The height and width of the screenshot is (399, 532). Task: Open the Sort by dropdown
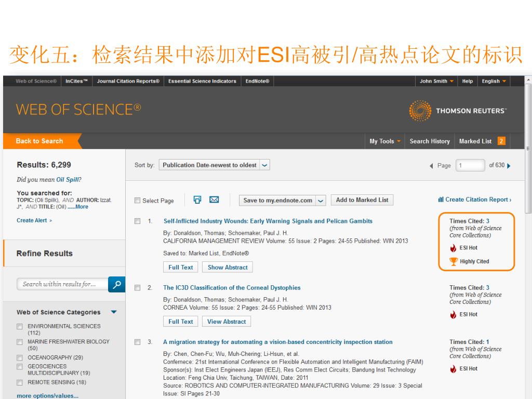215,165
